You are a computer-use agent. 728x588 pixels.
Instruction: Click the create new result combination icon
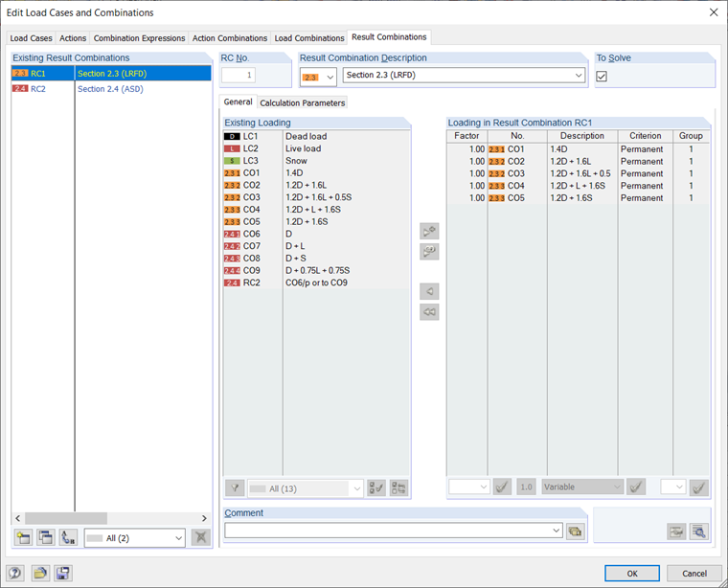click(x=23, y=538)
